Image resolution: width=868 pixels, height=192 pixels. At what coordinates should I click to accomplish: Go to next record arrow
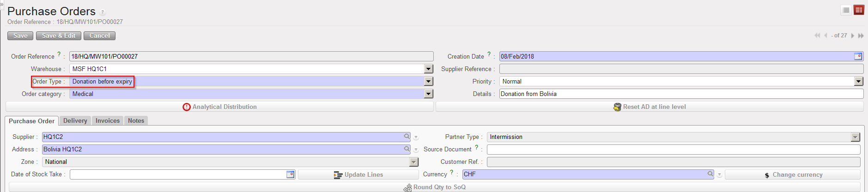pos(853,36)
